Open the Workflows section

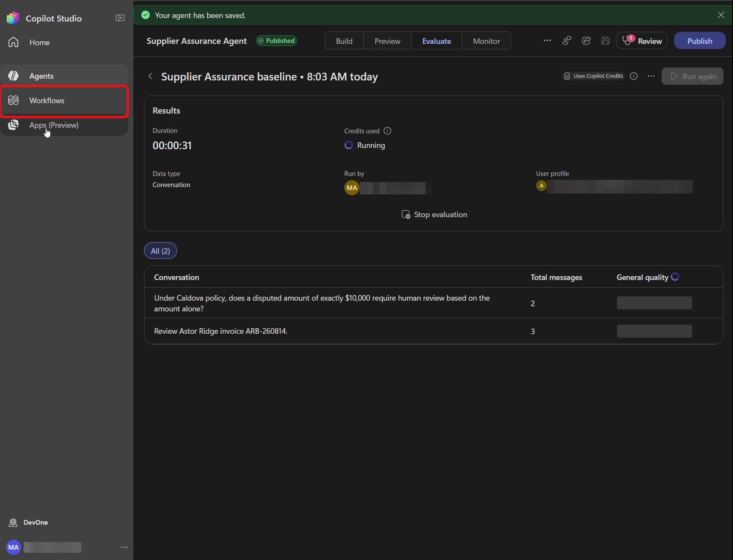click(x=65, y=101)
